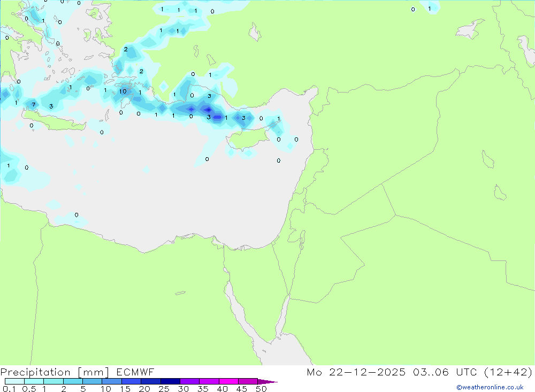Select the 35 to 40 mm violet swatch
Viewport: 535px width, 392px height.
pyautogui.click(x=209, y=381)
